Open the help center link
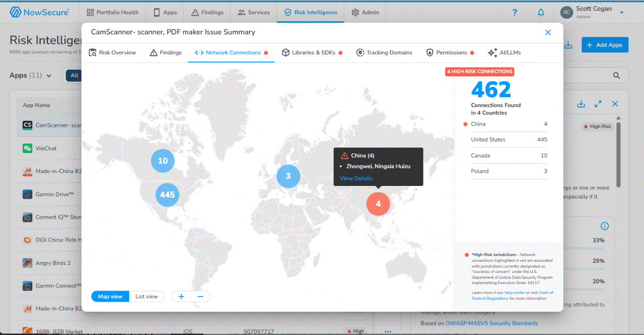 514,293
